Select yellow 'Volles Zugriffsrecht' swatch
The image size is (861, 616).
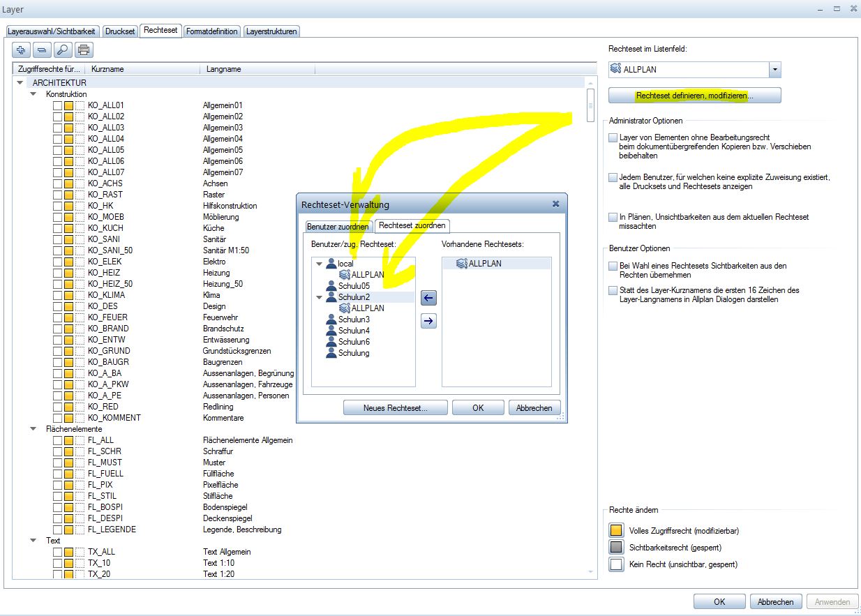pos(616,531)
